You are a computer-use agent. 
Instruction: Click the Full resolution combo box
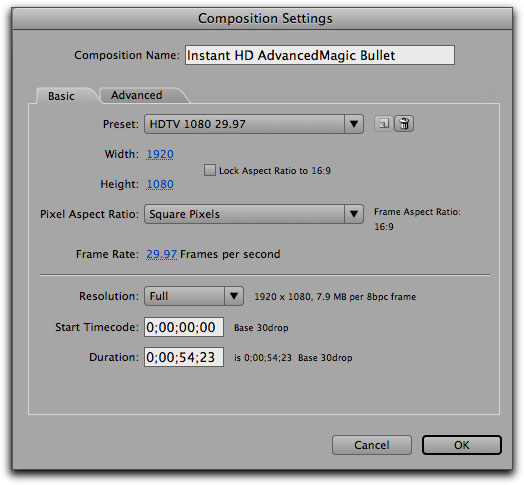(x=194, y=296)
